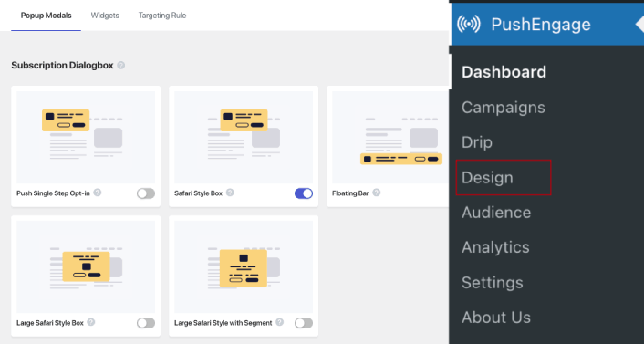This screenshot has height=344, width=644.
Task: Open About Us in the sidebar menu
Action: (496, 318)
